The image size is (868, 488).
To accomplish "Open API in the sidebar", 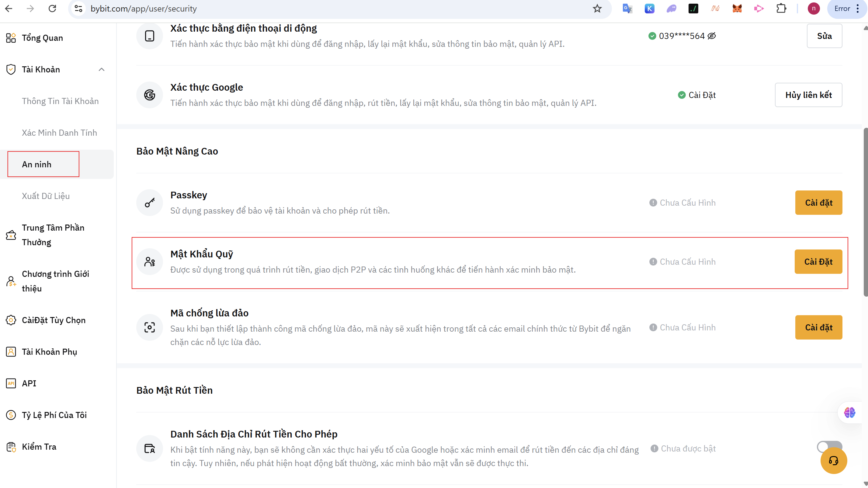I will tap(29, 383).
